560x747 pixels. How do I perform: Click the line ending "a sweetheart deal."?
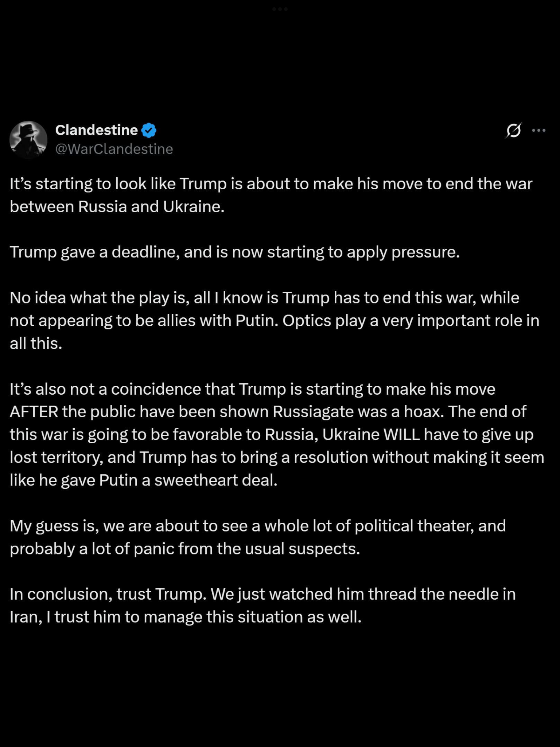(144, 480)
